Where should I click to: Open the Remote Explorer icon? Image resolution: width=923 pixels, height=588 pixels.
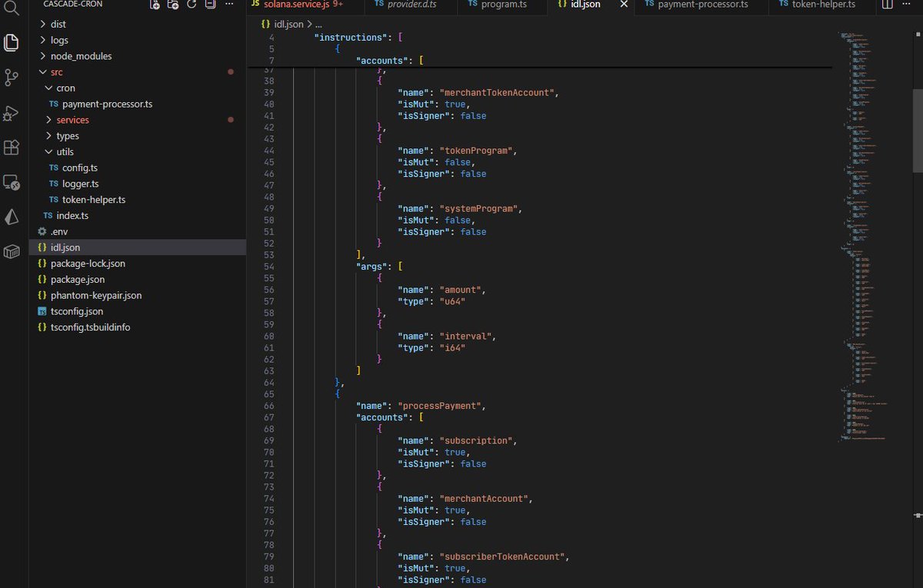tap(11, 183)
